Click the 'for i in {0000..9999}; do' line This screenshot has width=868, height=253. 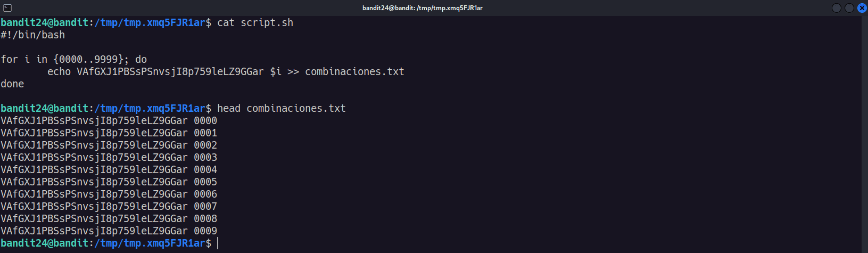[x=74, y=60]
